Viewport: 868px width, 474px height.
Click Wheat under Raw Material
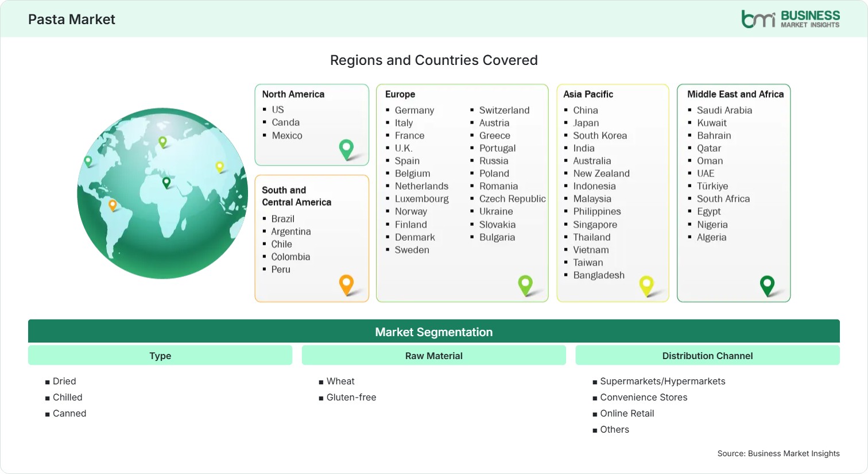click(340, 381)
